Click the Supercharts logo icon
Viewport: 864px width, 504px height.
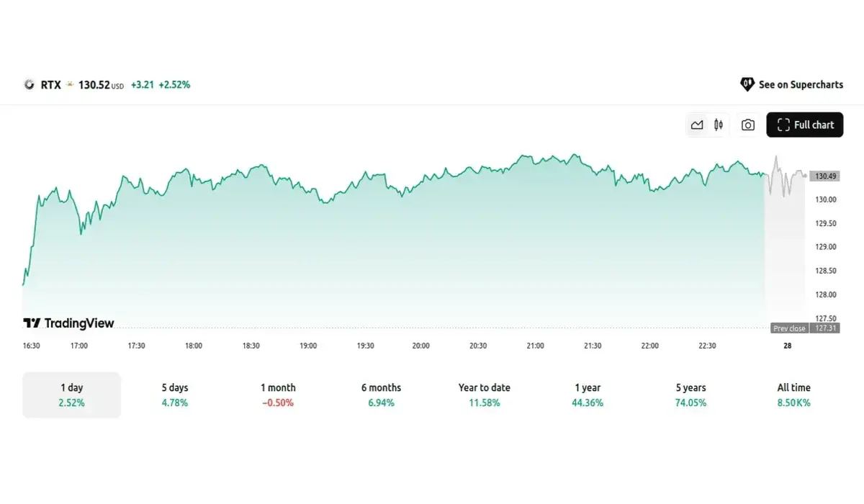click(747, 85)
